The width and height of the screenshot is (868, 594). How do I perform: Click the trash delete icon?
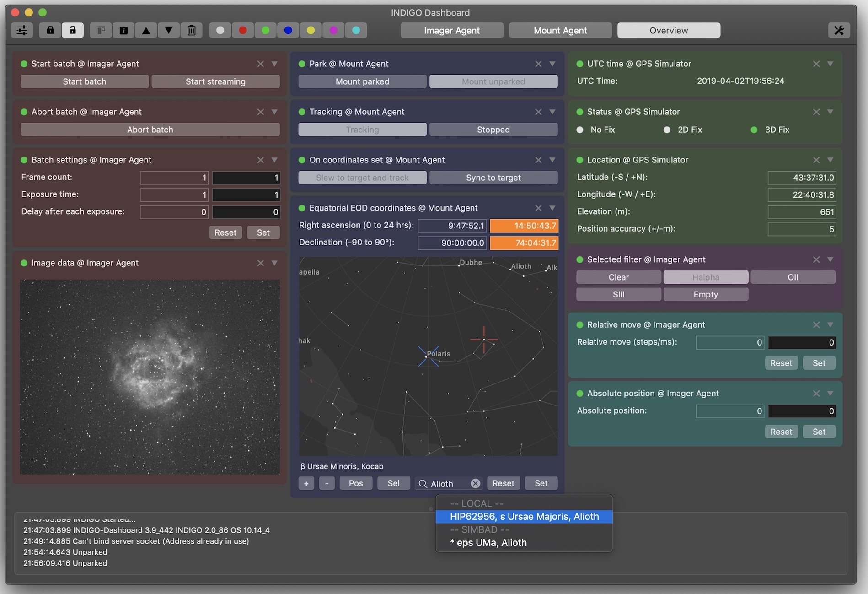tap(192, 30)
